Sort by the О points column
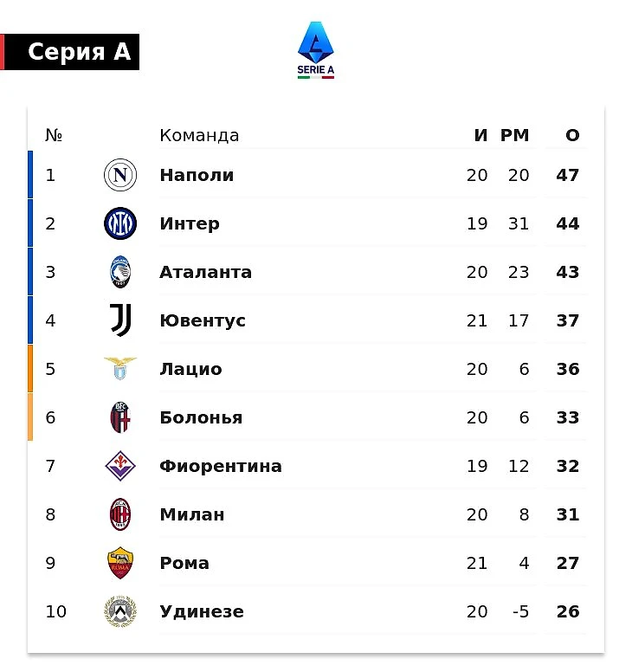This screenshot has height=672, width=632. coord(572,135)
